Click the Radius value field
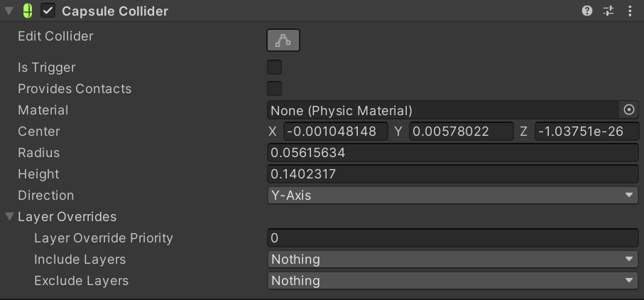 453,153
